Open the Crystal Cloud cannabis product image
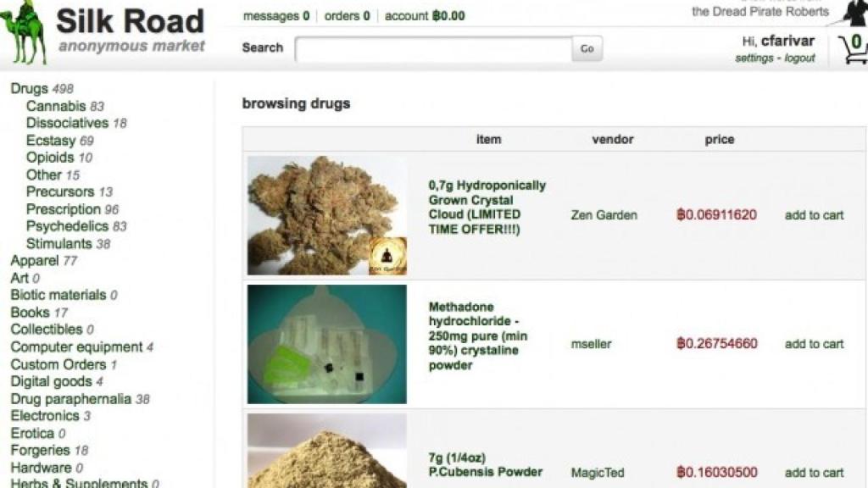The width and height of the screenshot is (868, 488). pos(326,215)
